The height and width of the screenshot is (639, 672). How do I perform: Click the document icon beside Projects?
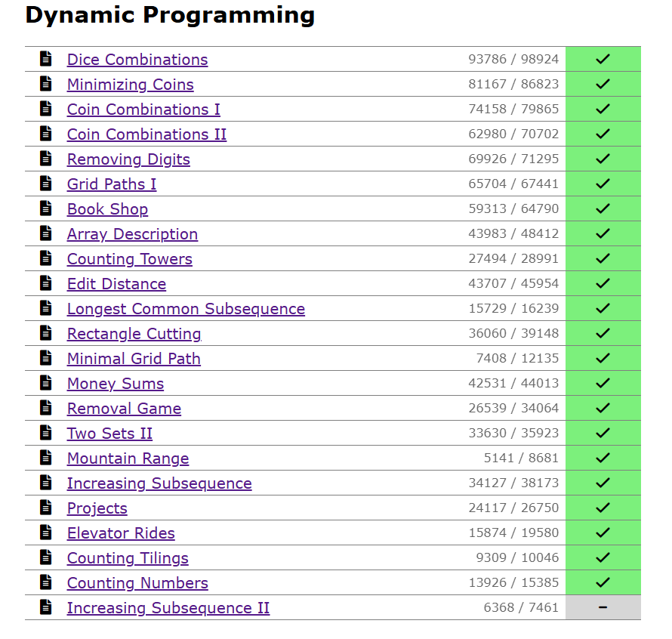point(46,507)
